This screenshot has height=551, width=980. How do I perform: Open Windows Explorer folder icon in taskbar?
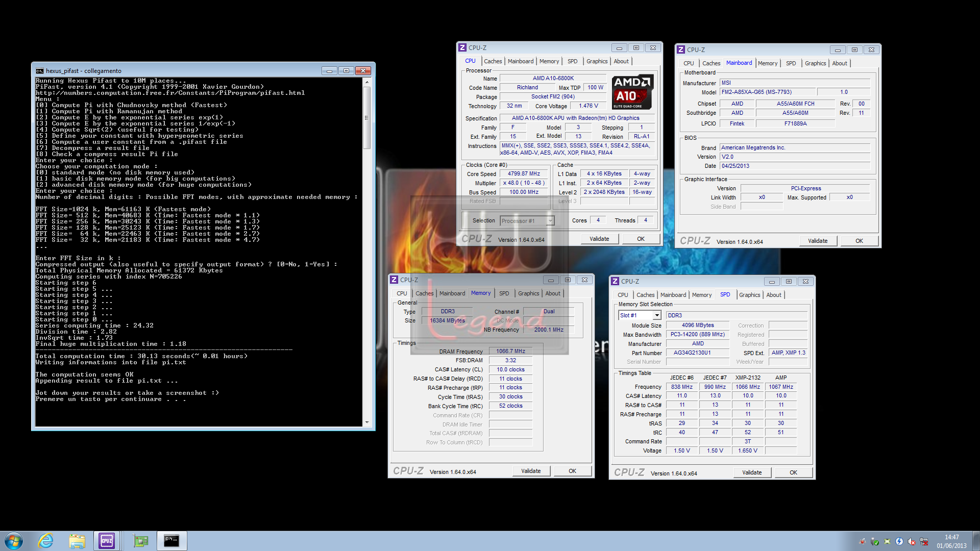point(77,541)
